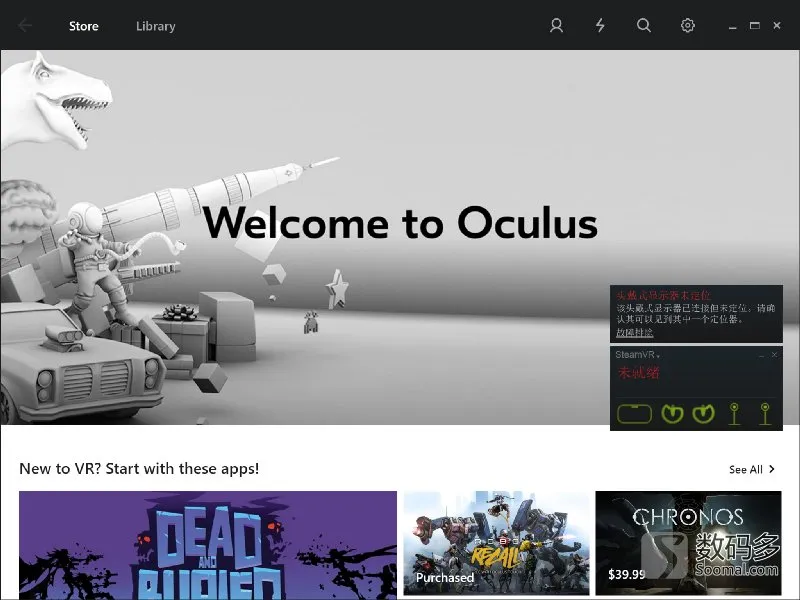Close the SteamVR status window
Screen dimensions: 800x600
coord(774,355)
